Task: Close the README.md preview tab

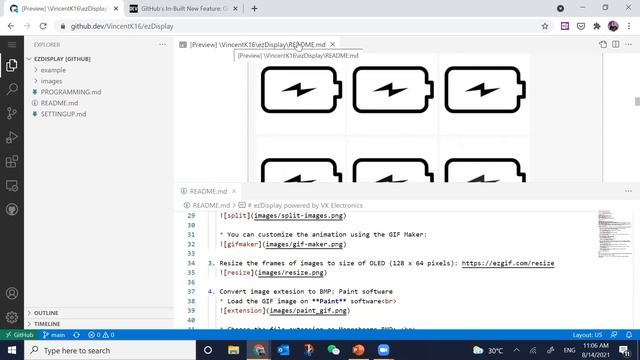Action: tap(333, 44)
